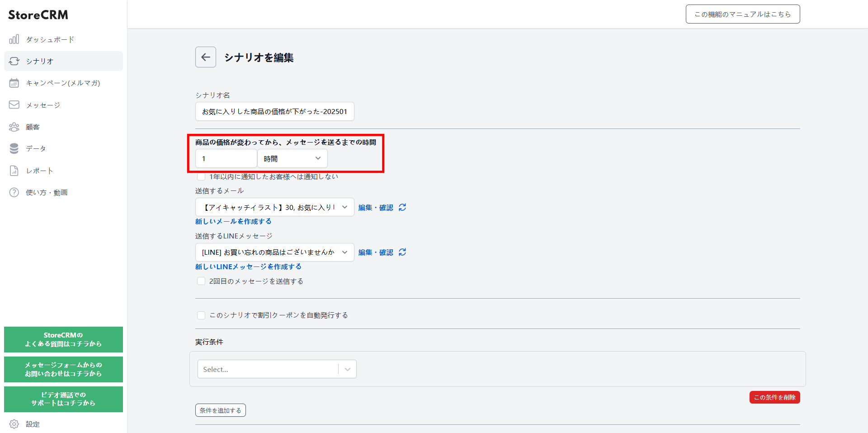
Task: Click the 送信するメール label
Action: click(x=219, y=191)
